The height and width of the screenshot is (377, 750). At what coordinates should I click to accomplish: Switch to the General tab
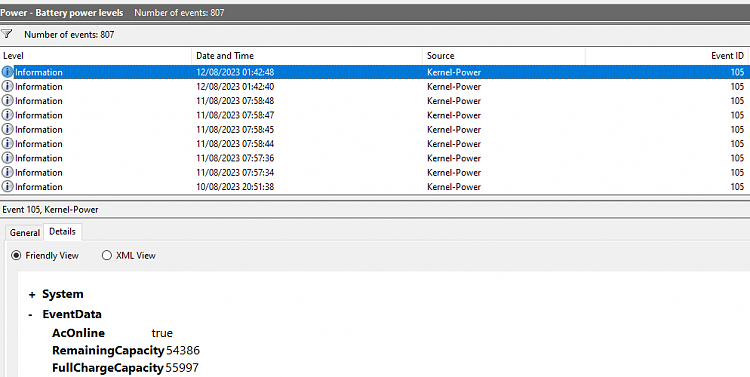[25, 233]
